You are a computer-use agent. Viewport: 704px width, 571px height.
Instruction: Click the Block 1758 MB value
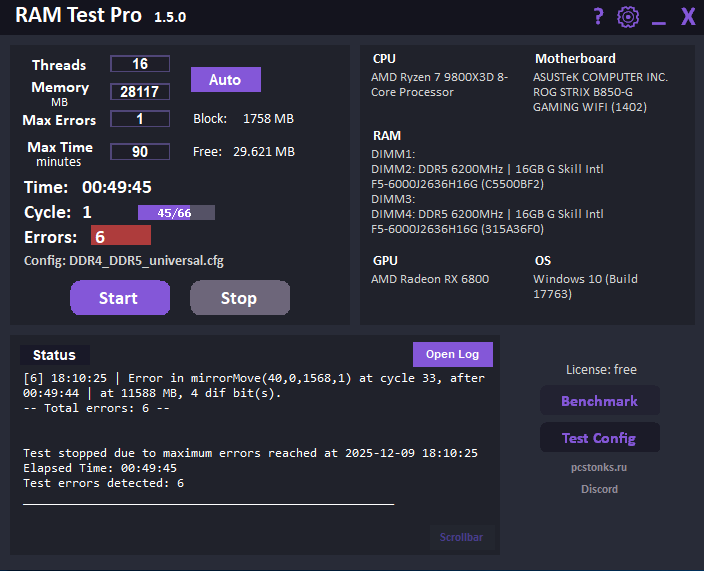coord(268,119)
